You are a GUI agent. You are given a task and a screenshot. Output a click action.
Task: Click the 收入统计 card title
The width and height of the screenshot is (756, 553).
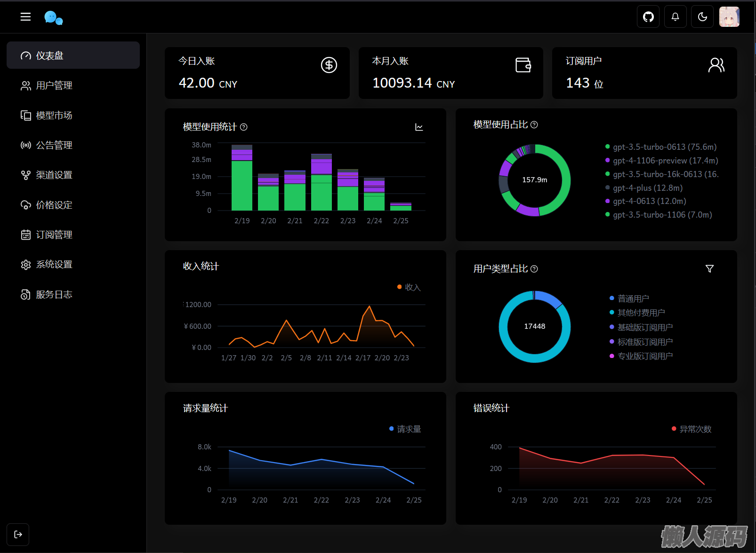click(201, 266)
